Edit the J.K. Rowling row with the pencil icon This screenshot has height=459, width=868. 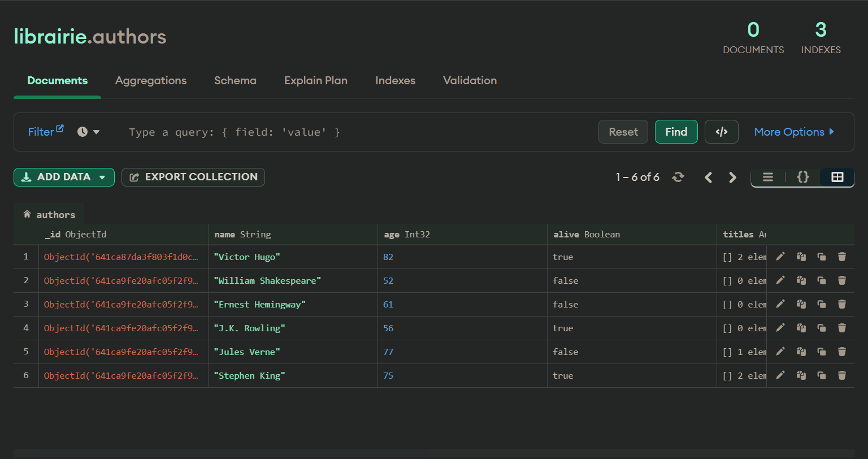click(x=780, y=328)
